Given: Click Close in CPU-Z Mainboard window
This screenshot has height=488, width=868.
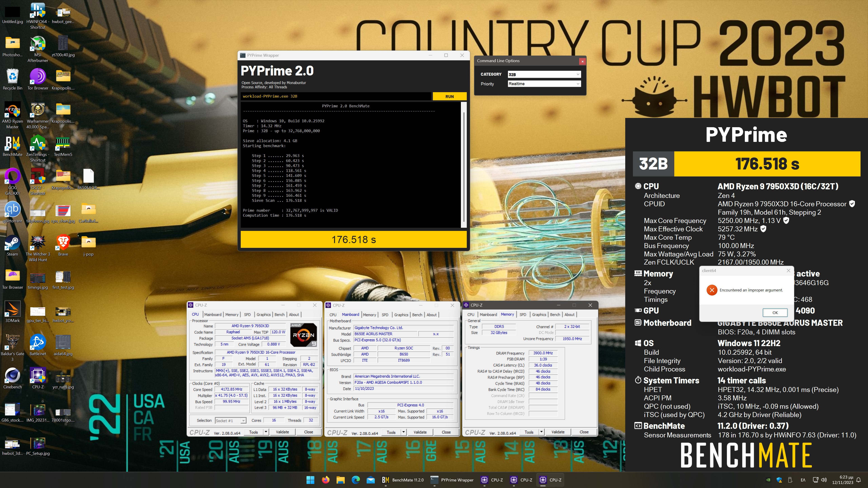Looking at the screenshot, I should coord(446,432).
